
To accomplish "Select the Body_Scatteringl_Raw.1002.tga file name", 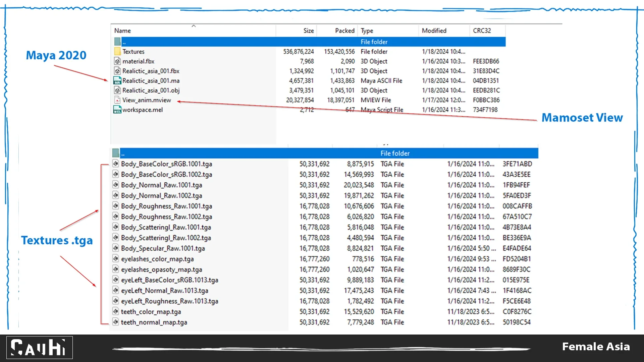I will pyautogui.click(x=166, y=238).
